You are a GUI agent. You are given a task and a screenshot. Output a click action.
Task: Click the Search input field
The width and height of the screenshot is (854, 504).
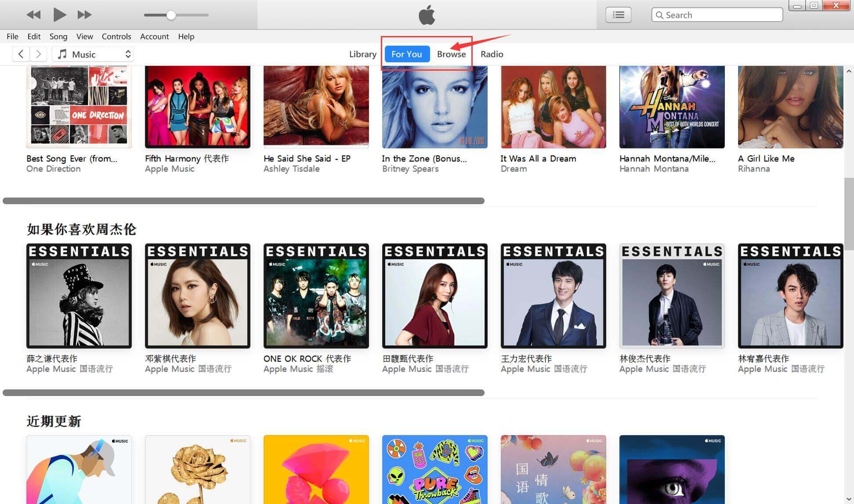click(x=717, y=14)
